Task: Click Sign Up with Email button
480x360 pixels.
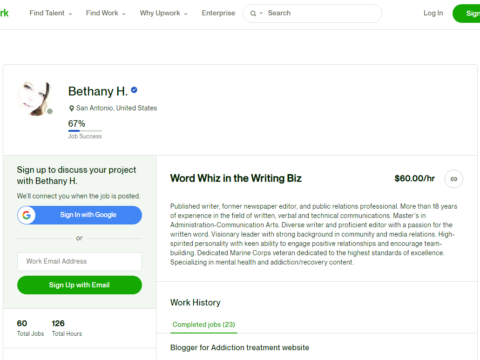Action: tap(79, 285)
